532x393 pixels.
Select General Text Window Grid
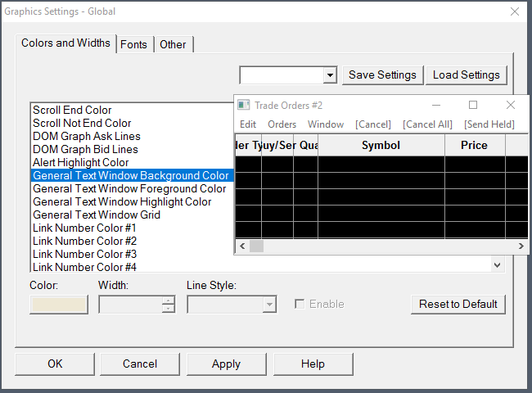pyautogui.click(x=133, y=215)
